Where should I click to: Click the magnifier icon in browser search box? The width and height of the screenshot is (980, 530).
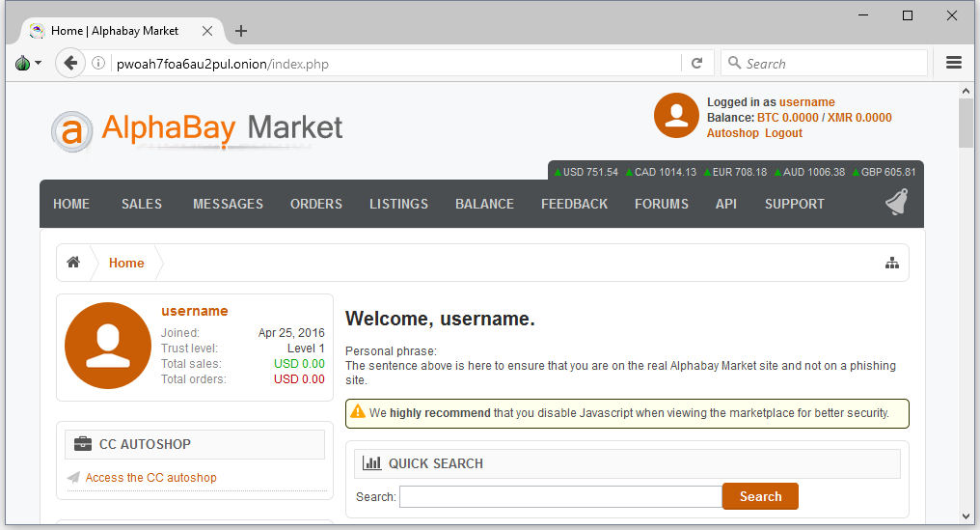734,63
